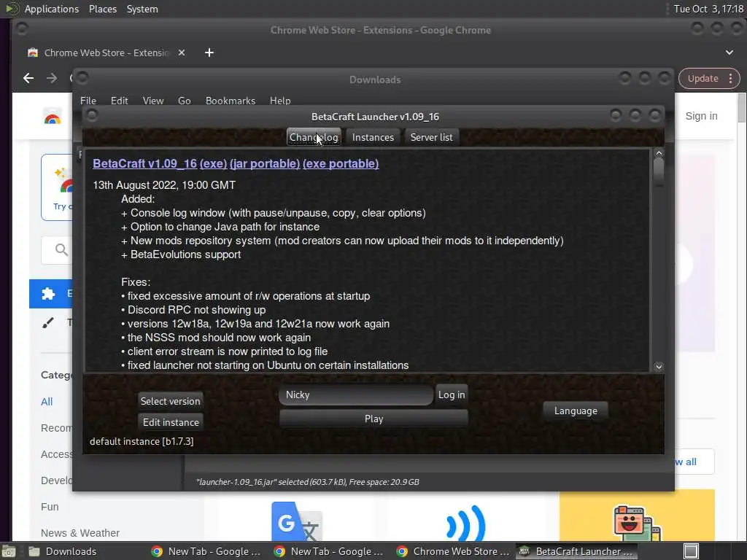Open the Go menu in Downloads window
The height and width of the screenshot is (560, 747).
185,101
